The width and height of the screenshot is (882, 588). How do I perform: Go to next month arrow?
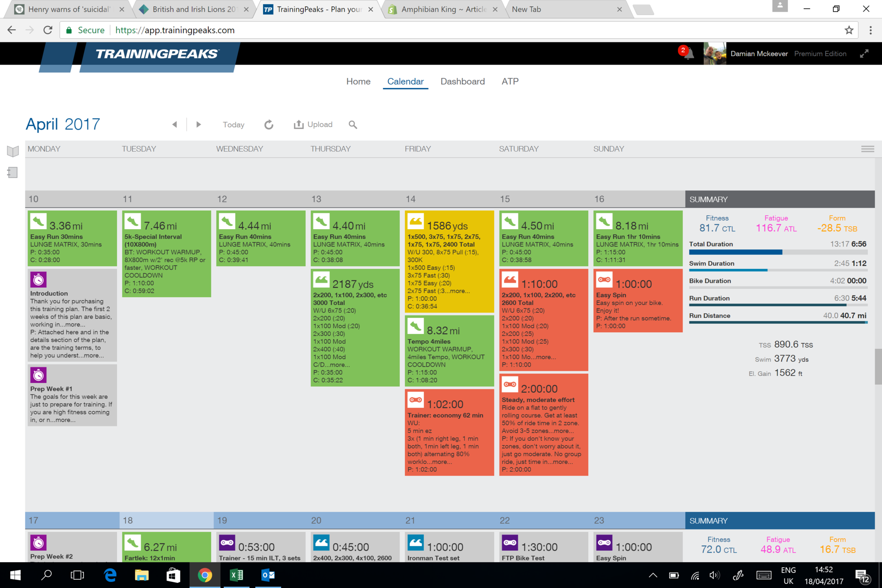(199, 124)
